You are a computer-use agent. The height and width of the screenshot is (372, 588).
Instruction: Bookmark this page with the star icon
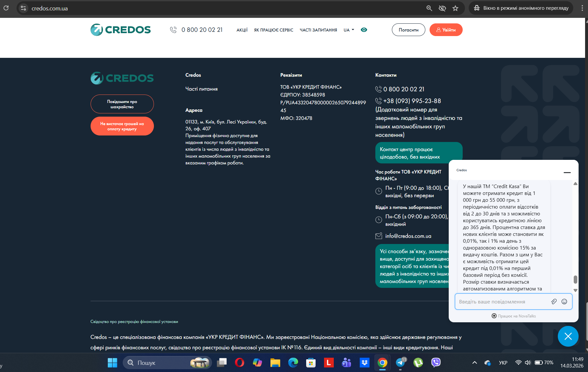point(456,8)
